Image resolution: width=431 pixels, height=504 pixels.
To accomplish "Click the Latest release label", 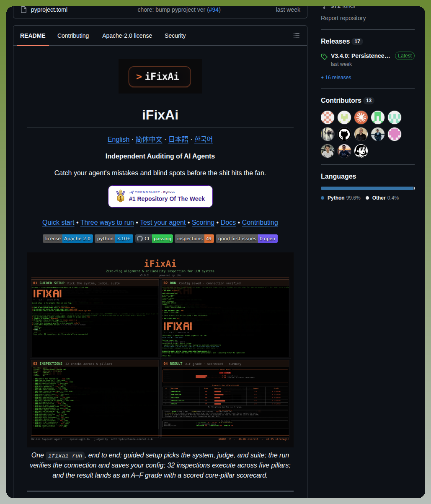I will [405, 56].
